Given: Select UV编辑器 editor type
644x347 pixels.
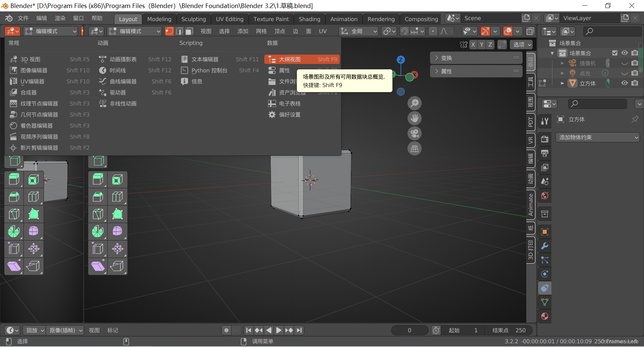Looking at the screenshot, I should (x=49, y=81).
